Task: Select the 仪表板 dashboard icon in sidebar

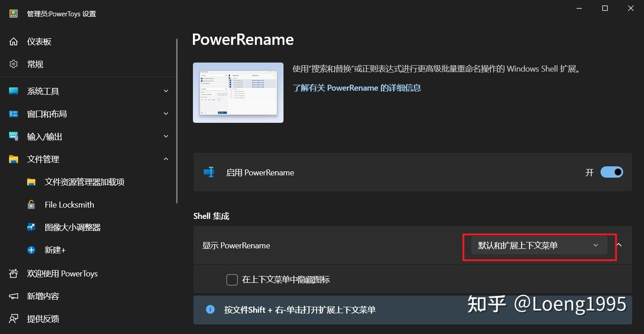Action: tap(14, 41)
